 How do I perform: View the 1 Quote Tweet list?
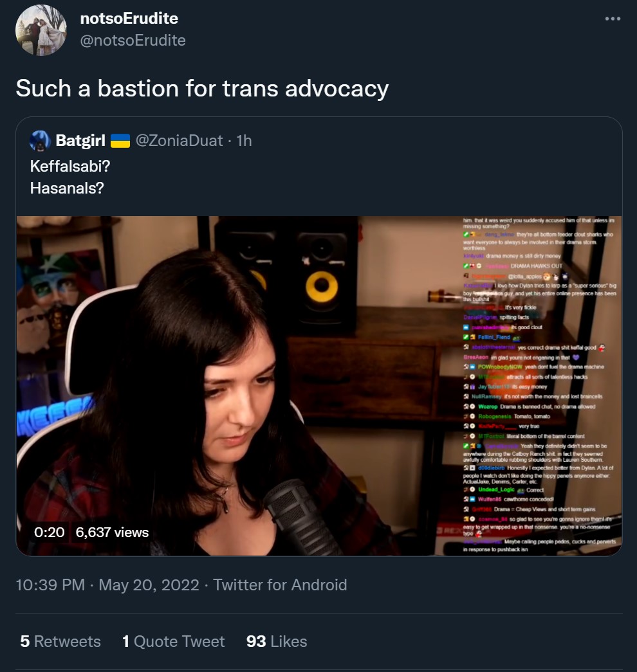(x=173, y=642)
